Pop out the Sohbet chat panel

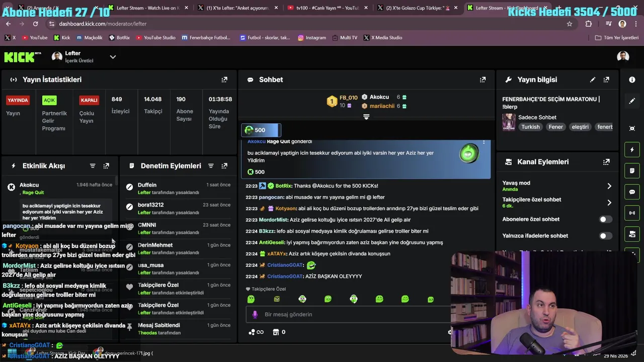(x=482, y=79)
